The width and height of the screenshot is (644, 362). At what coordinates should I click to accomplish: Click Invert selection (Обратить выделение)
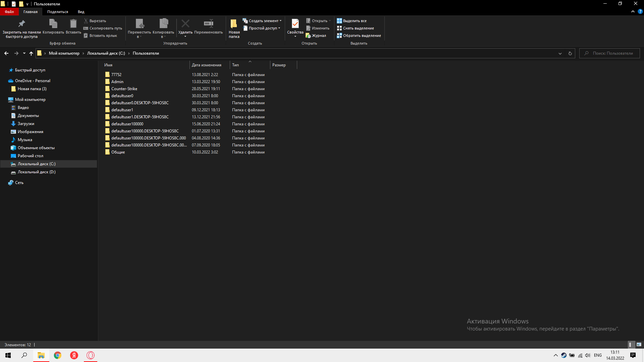point(359,36)
